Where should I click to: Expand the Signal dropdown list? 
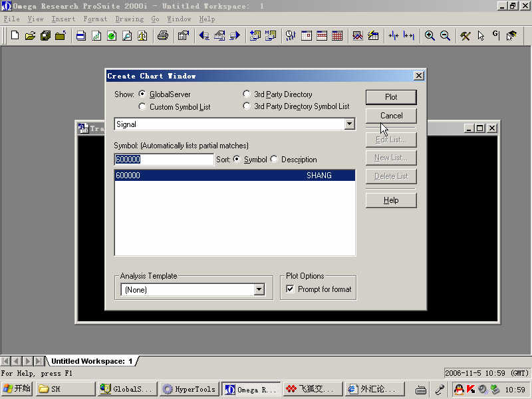tap(350, 124)
